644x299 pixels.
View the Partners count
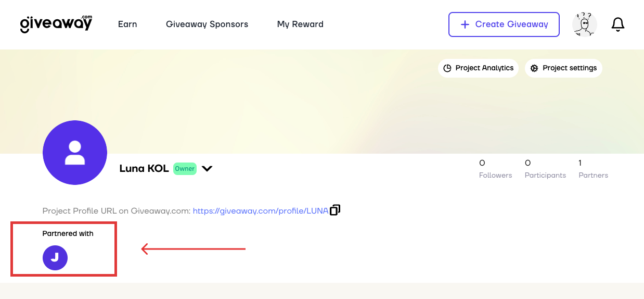[x=593, y=169]
